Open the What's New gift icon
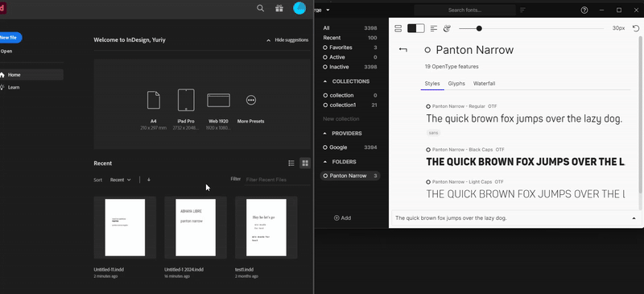This screenshot has height=294, width=644. [279, 8]
